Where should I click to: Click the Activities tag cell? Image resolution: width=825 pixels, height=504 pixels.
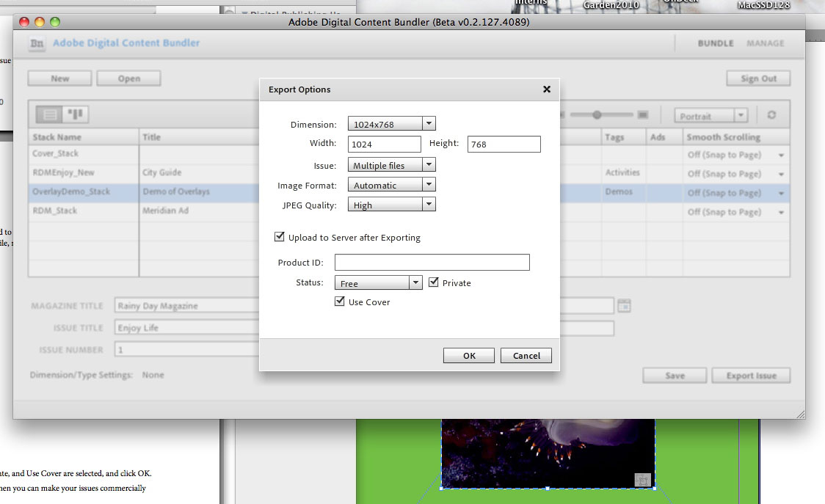[622, 172]
